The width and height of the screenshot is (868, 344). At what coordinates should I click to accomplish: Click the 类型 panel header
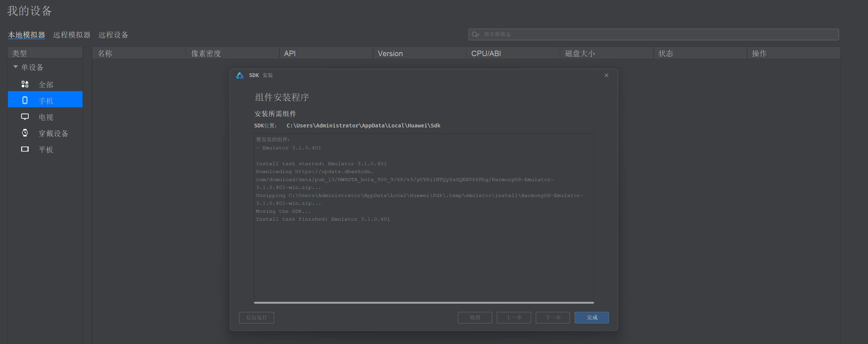point(45,53)
